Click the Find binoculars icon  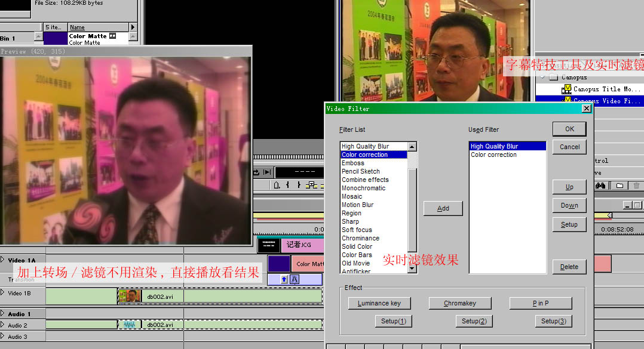pyautogui.click(x=600, y=186)
